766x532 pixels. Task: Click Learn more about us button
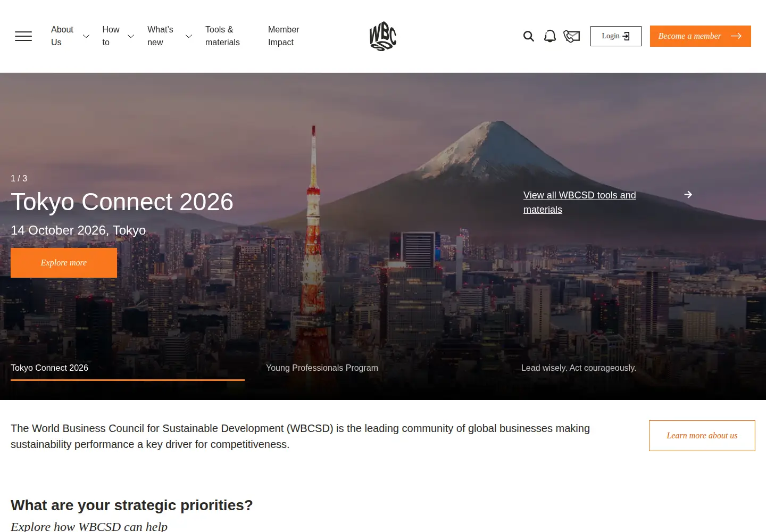(x=702, y=436)
